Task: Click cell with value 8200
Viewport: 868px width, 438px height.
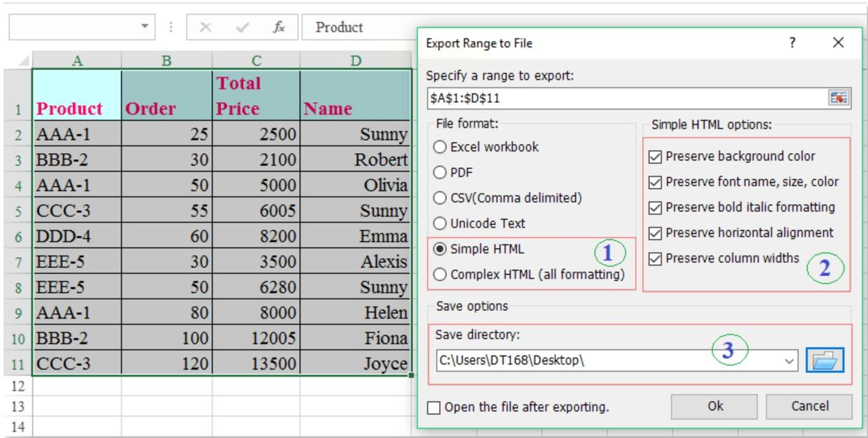Action: coord(256,236)
